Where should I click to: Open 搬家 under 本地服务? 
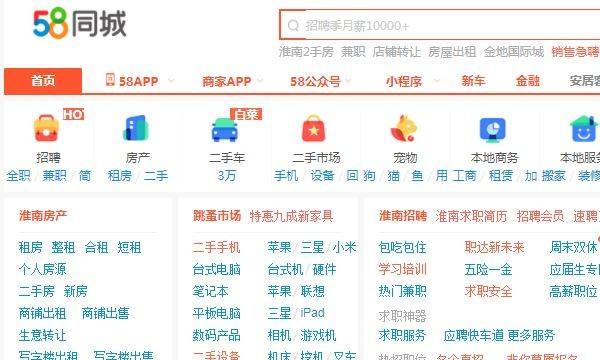tap(553, 176)
